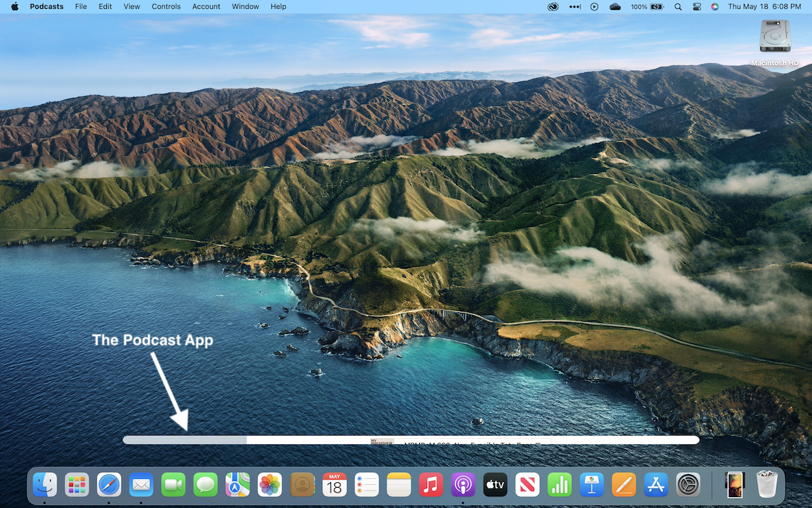Open Launchpad from the Dock

click(x=77, y=485)
